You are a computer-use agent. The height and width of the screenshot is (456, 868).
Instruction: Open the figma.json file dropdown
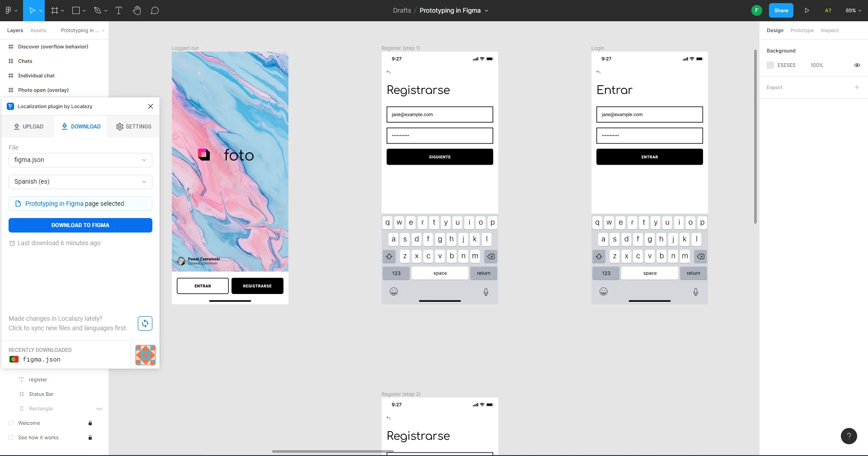[80, 160]
